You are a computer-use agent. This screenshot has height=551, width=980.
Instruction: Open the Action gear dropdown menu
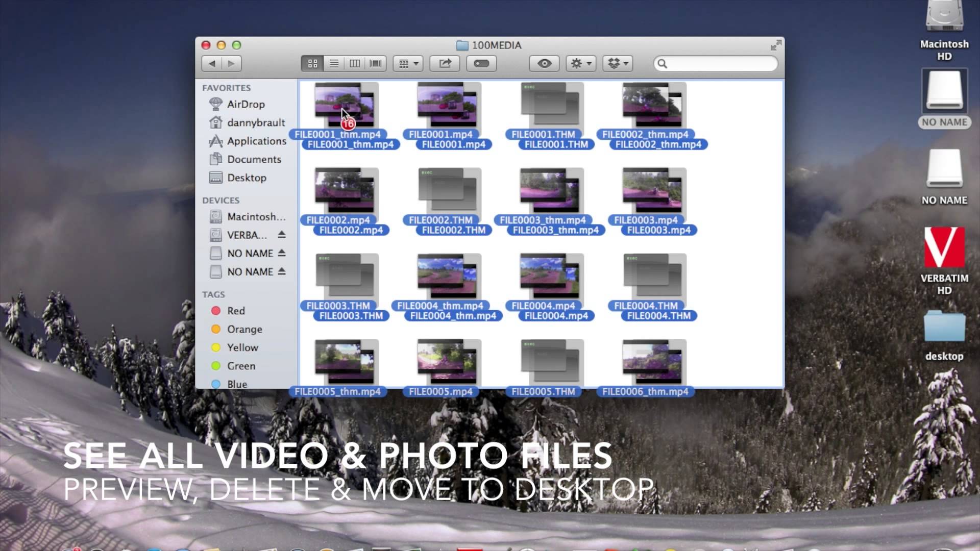pos(581,64)
